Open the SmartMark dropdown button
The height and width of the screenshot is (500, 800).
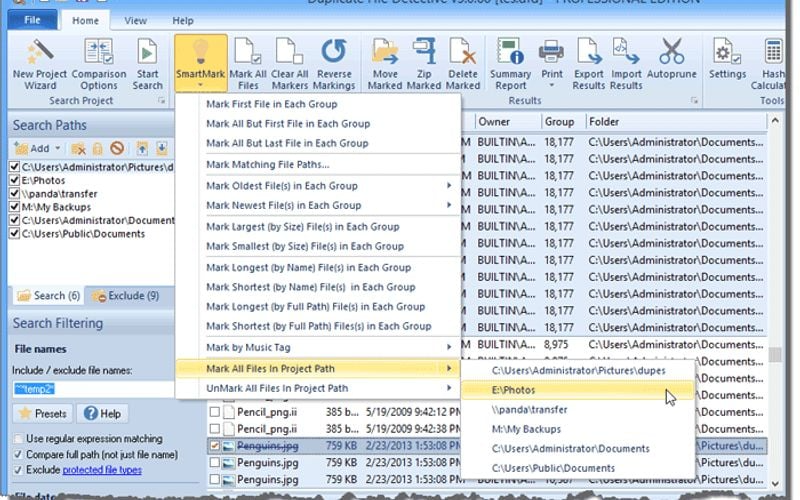[201, 63]
